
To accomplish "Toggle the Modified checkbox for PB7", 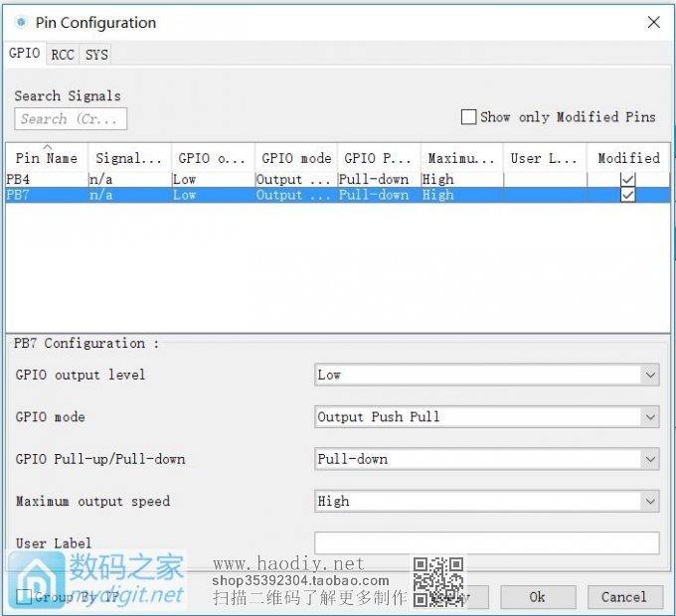I will [627, 196].
